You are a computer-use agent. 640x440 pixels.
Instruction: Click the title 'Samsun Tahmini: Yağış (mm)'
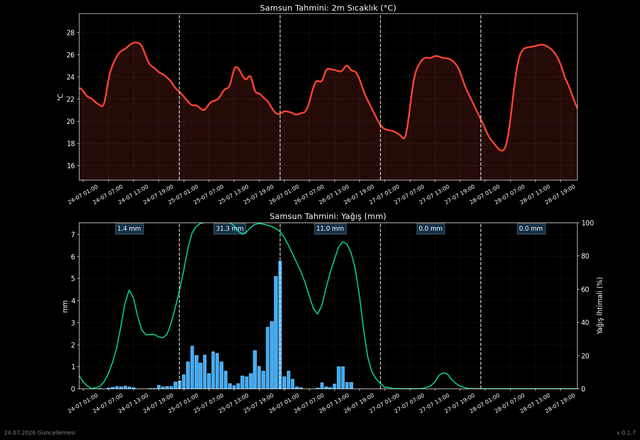(328, 216)
